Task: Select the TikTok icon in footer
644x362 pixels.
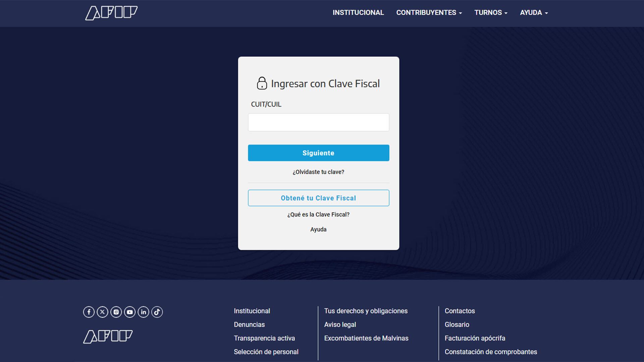Action: 157,312
